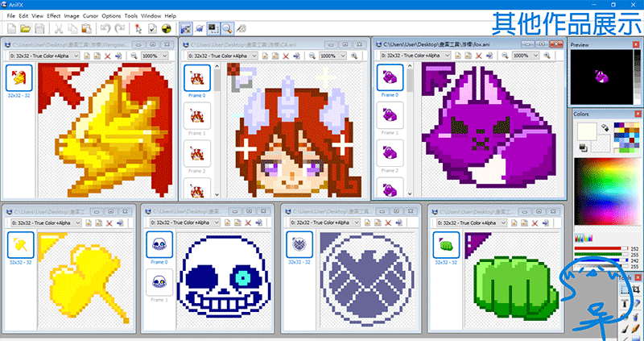644x341 pixels.
Task: Open the Effect menu
Action: [x=53, y=15]
